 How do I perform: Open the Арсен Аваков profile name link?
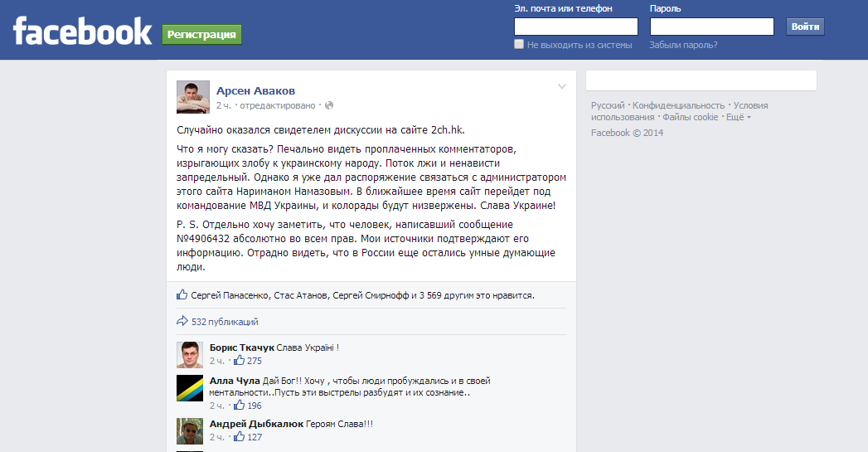click(x=255, y=91)
